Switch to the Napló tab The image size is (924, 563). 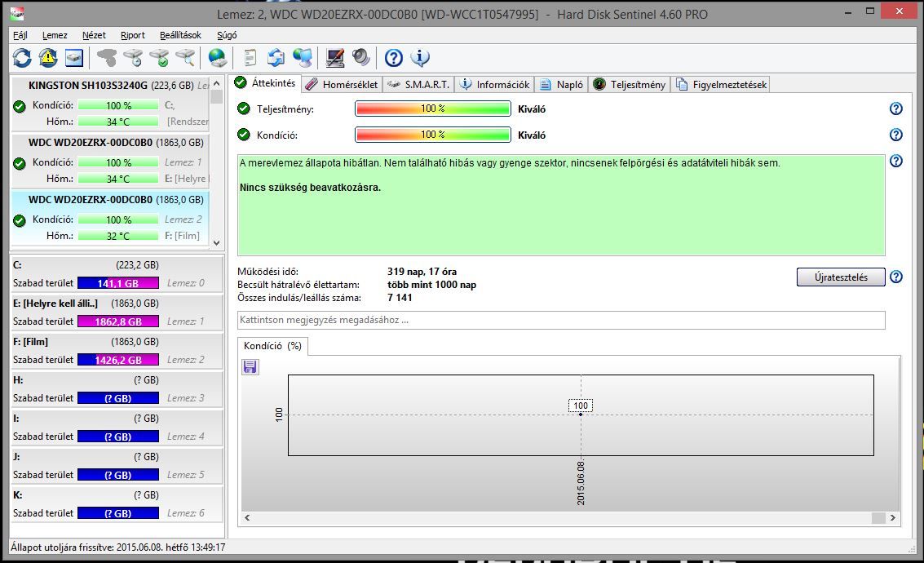point(562,84)
